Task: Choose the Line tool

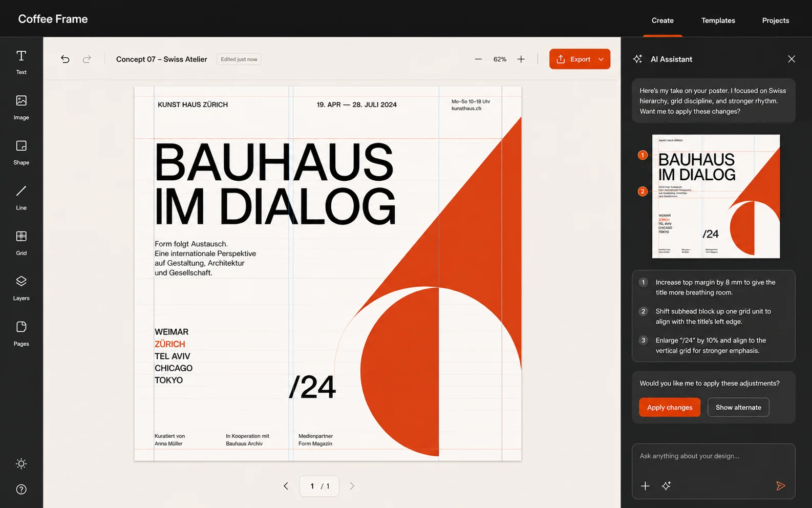Action: [x=21, y=198]
